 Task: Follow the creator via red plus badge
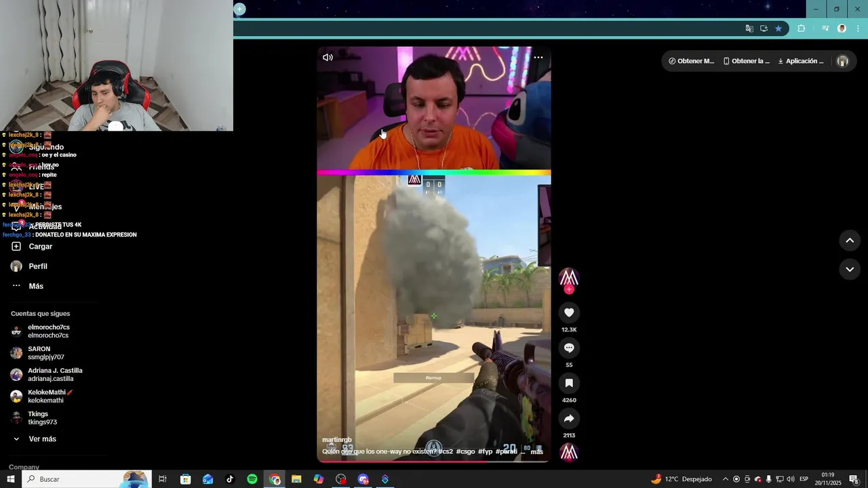point(569,289)
